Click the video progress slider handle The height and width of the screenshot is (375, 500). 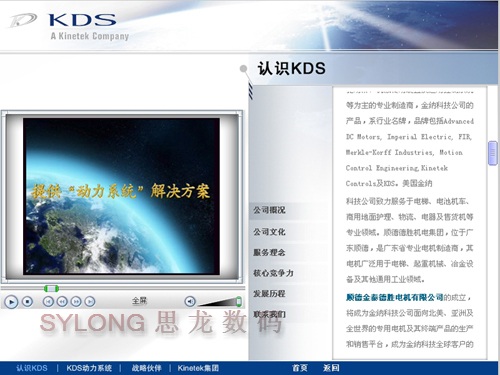click(x=51, y=288)
